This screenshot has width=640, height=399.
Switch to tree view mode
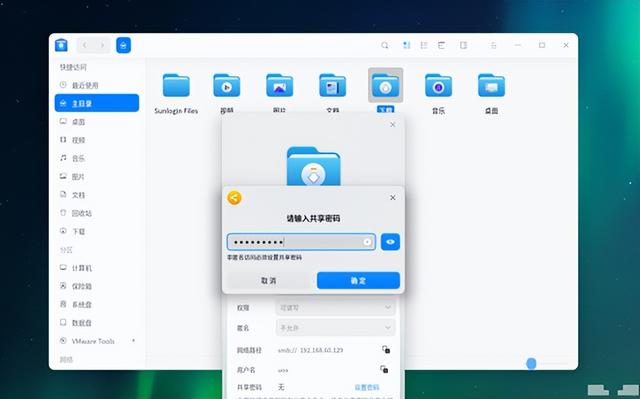[x=442, y=45]
